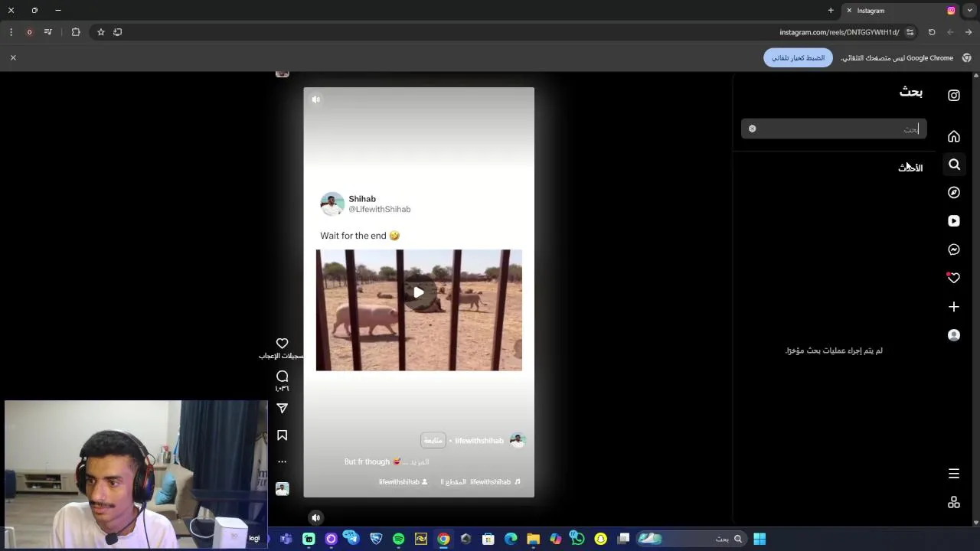Bookmark this page with star icon
The width and height of the screenshot is (980, 551).
(100, 32)
